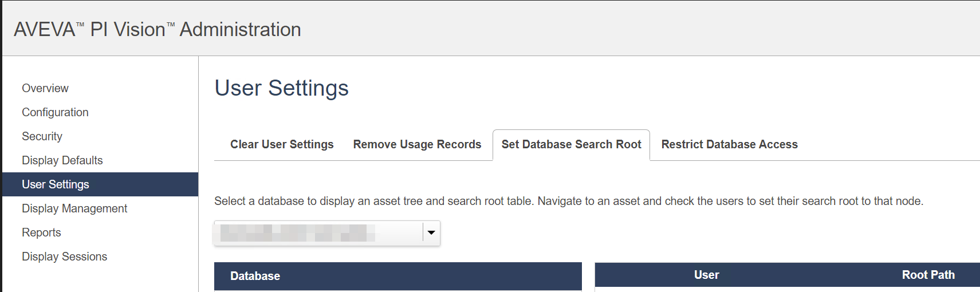Open the Security section
Viewport: 980px width, 292px height.
(x=42, y=136)
